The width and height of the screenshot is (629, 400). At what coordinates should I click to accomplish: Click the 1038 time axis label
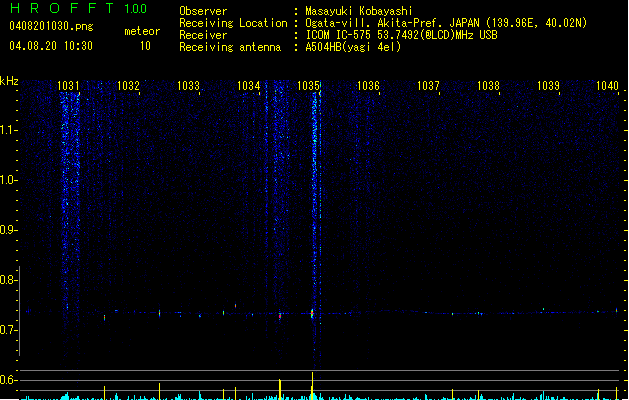(x=488, y=85)
